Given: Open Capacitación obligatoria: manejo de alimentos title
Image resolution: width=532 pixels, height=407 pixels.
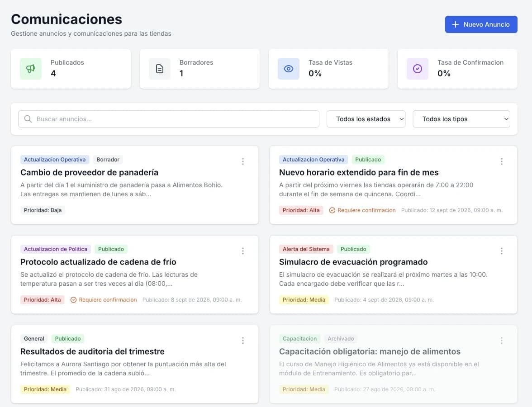Looking at the screenshot, I should click(370, 351).
